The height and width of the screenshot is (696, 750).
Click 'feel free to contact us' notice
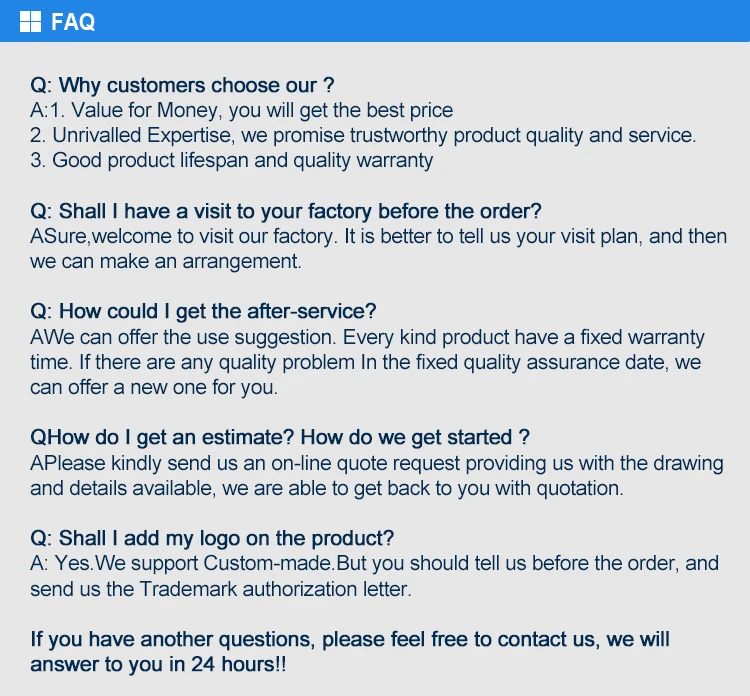pyautogui.click(x=350, y=639)
